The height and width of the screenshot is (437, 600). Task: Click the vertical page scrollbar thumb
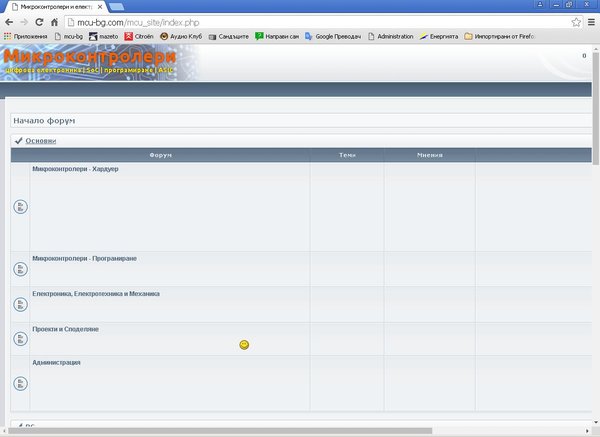(596, 109)
